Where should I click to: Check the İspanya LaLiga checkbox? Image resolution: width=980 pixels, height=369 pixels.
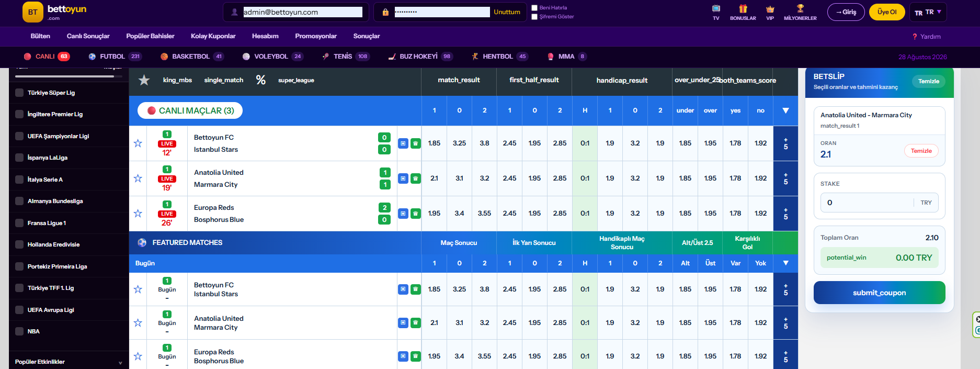point(19,158)
